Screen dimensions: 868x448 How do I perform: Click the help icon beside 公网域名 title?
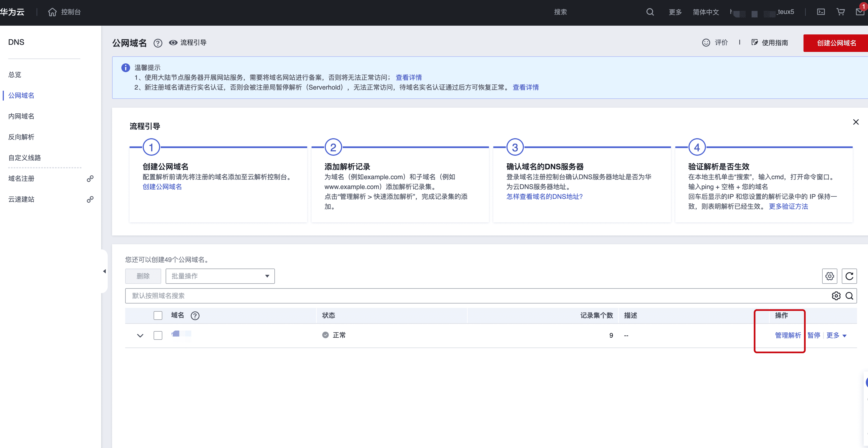pos(158,43)
